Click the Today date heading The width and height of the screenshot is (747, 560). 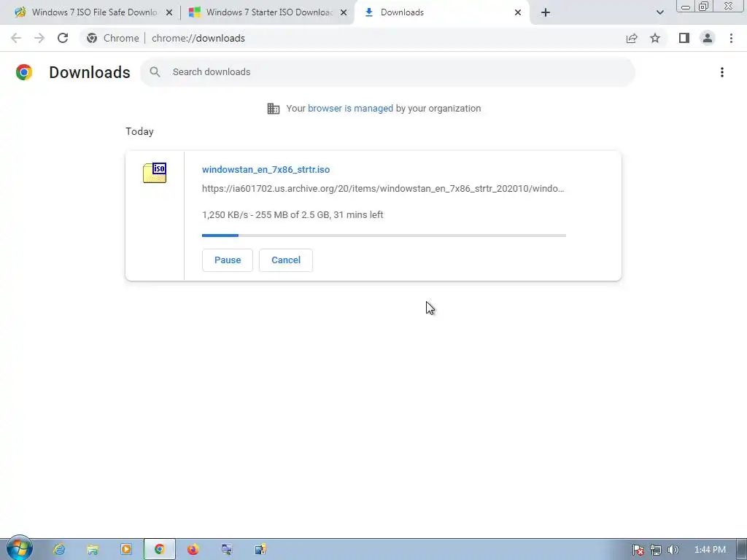(139, 131)
